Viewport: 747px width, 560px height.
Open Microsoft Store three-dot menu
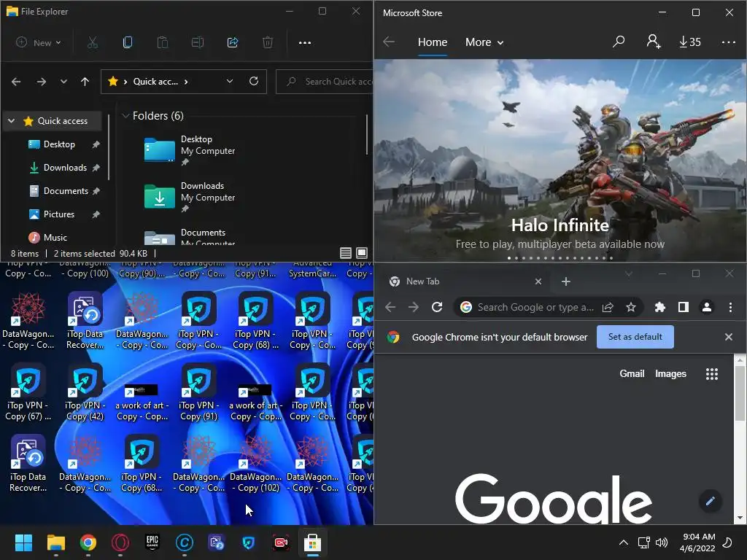pos(729,42)
